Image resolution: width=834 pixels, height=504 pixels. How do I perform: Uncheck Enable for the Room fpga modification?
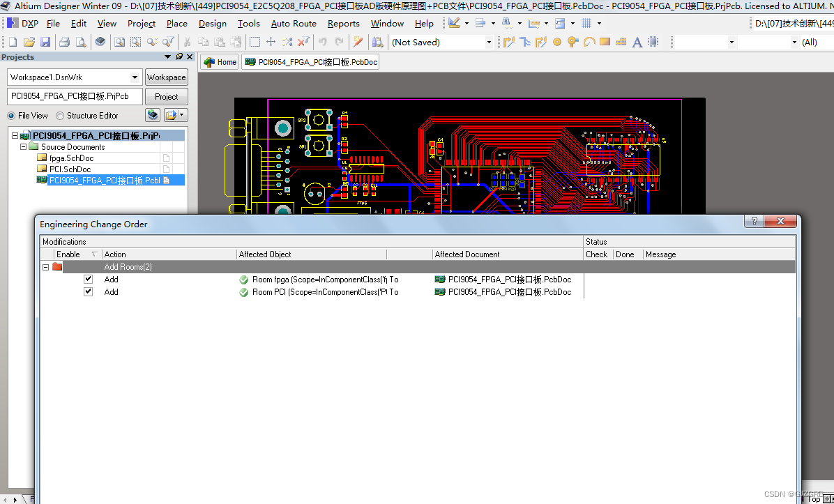click(x=88, y=279)
